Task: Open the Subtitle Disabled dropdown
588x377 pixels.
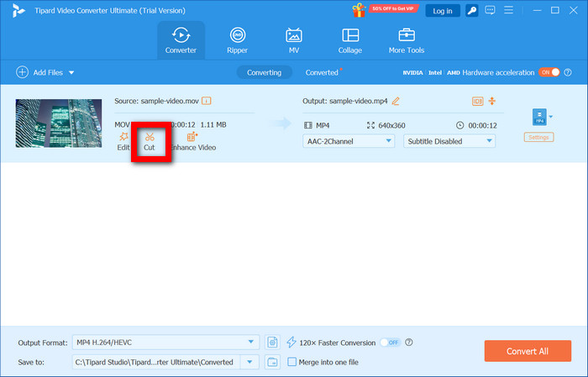Action: (x=449, y=141)
